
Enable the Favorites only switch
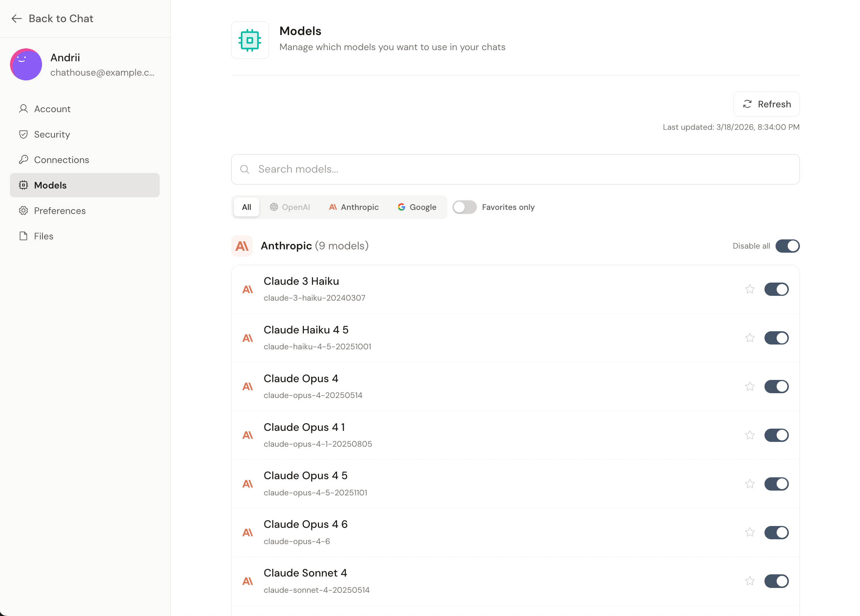[x=464, y=207]
